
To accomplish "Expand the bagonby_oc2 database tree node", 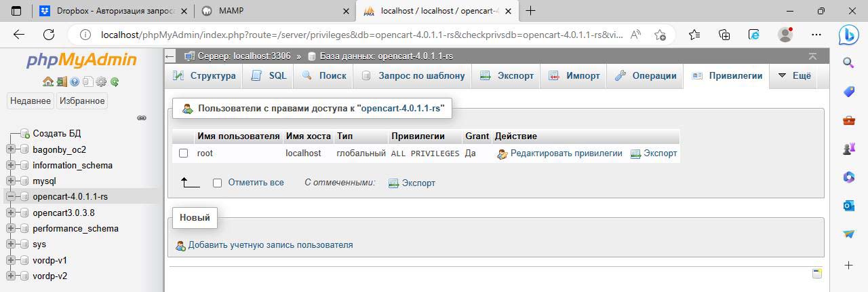I will point(11,149).
